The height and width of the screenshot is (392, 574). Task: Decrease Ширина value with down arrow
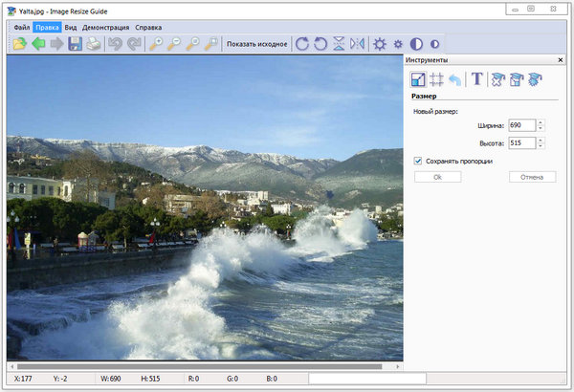click(x=541, y=128)
